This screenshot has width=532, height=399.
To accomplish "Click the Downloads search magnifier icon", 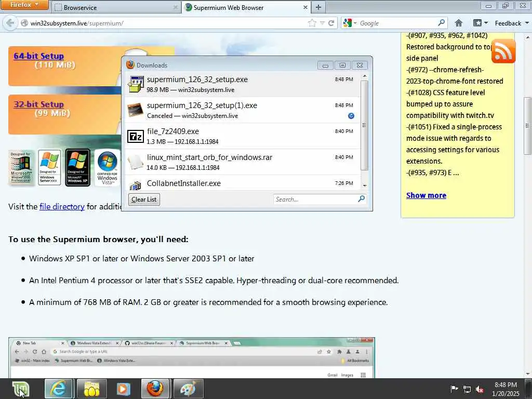I will pos(362,198).
